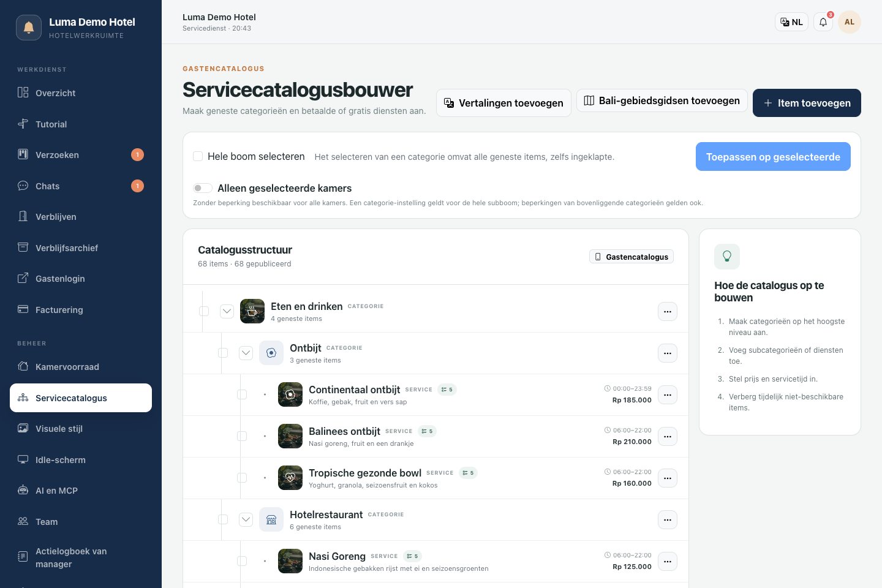This screenshot has width=882, height=588.
Task: Open the NL language selector
Action: pyautogui.click(x=791, y=22)
